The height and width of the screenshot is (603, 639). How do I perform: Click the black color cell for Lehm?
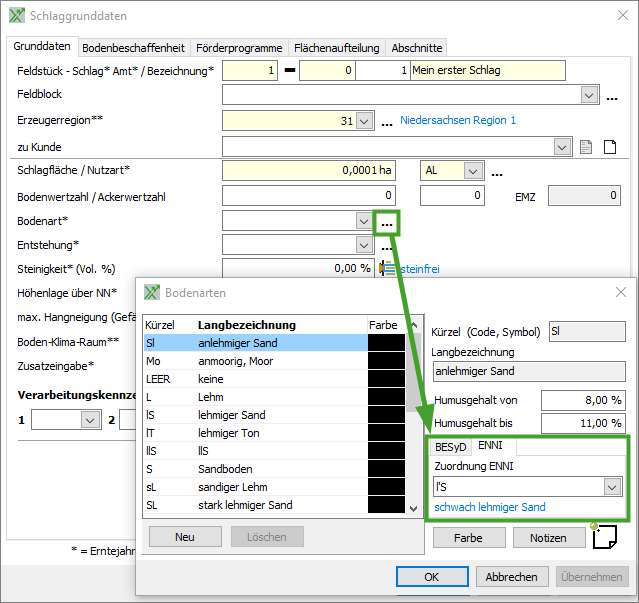coord(386,396)
